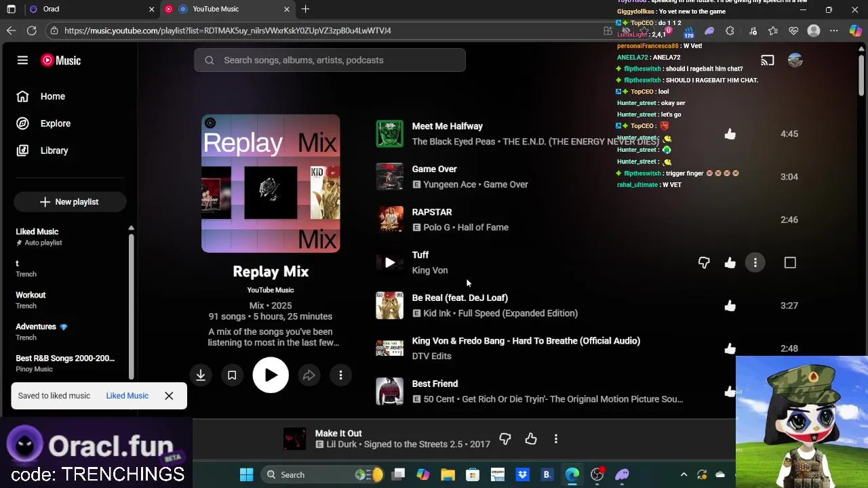
Task: Share the Replay Mix playlist
Action: [309, 375]
